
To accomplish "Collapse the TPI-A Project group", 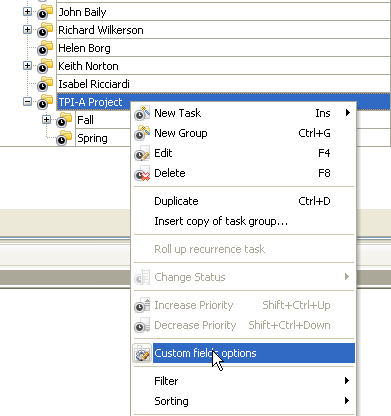I will coord(27,102).
